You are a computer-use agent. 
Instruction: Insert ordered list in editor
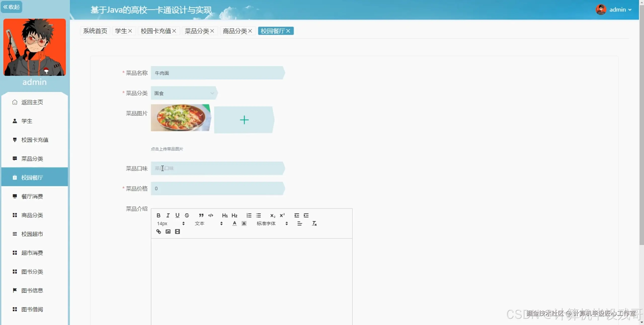pos(249,215)
